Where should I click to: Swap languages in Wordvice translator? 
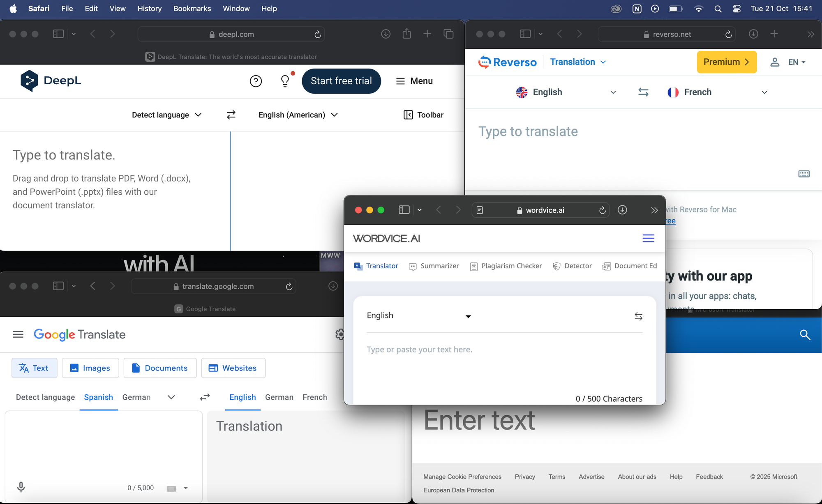point(638,316)
